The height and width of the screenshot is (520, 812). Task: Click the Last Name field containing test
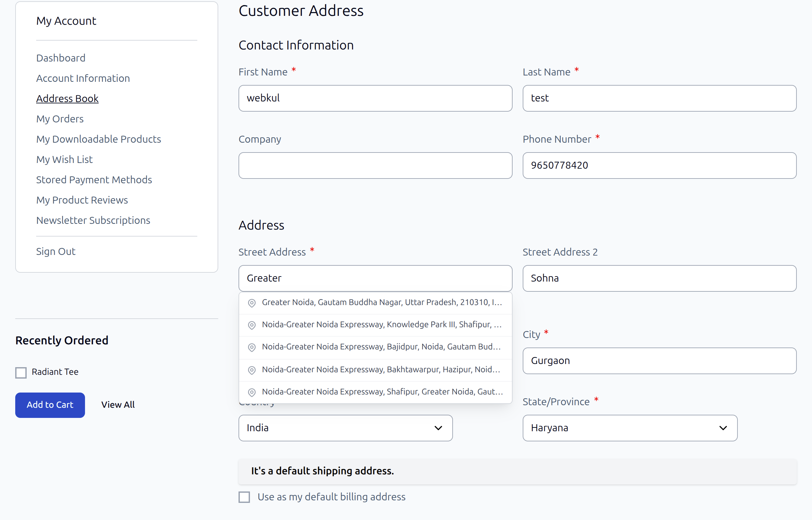click(x=659, y=98)
